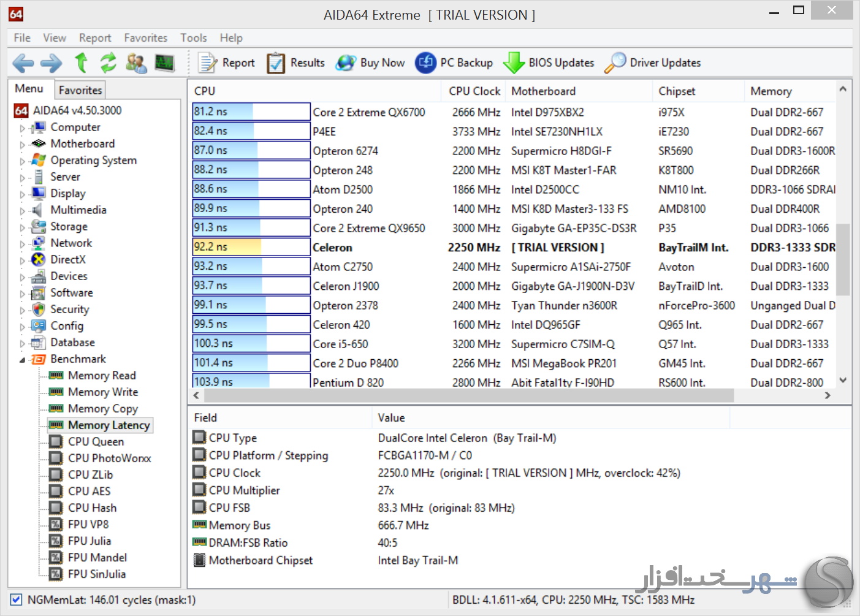The image size is (860, 616).
Task: Expand the Multimedia tree node
Action: pyautogui.click(x=23, y=211)
